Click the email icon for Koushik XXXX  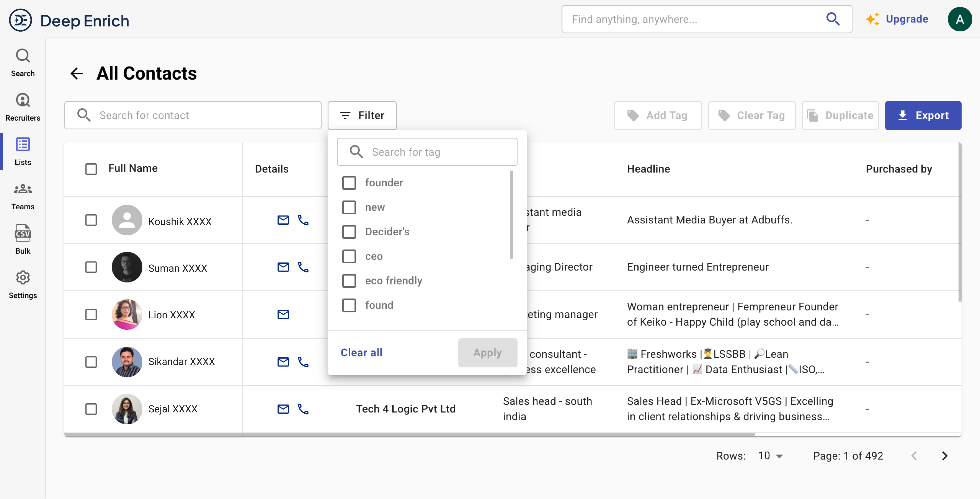click(x=283, y=220)
